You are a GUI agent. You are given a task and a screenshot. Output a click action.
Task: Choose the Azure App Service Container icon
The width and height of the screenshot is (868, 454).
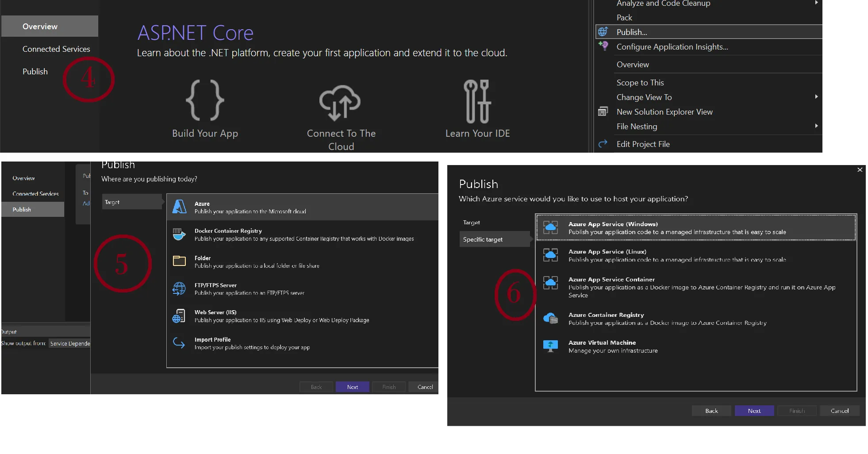point(550,283)
